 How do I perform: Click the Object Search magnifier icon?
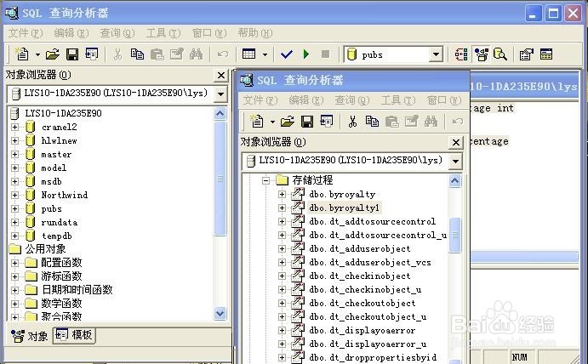500,54
